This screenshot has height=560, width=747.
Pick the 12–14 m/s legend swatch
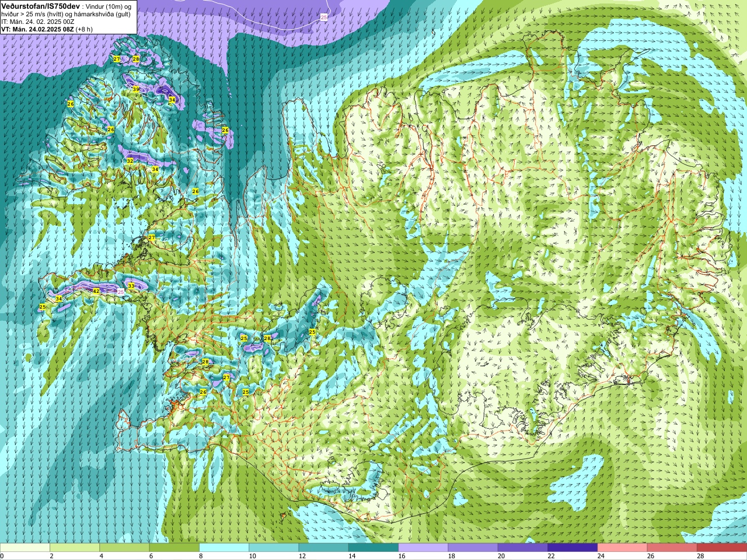323,547
